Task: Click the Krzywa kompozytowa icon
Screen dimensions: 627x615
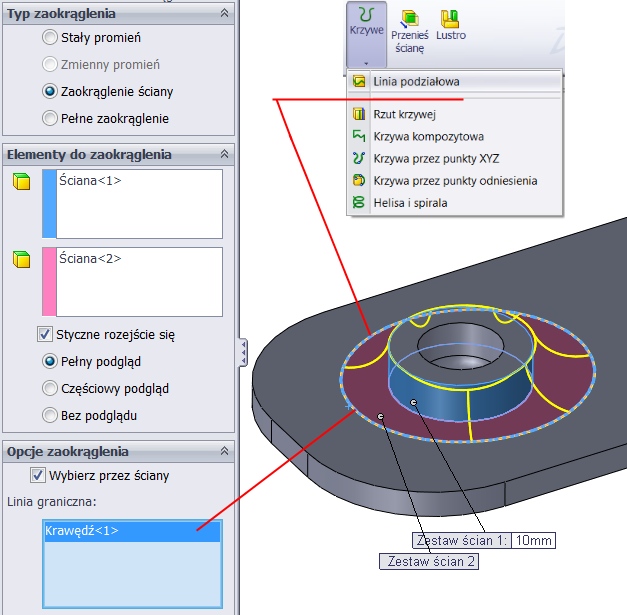Action: (359, 136)
